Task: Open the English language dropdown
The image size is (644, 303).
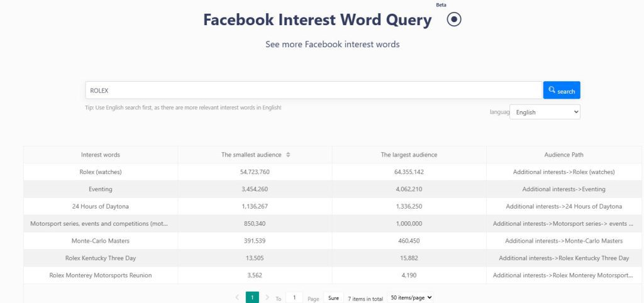Action: coord(545,112)
